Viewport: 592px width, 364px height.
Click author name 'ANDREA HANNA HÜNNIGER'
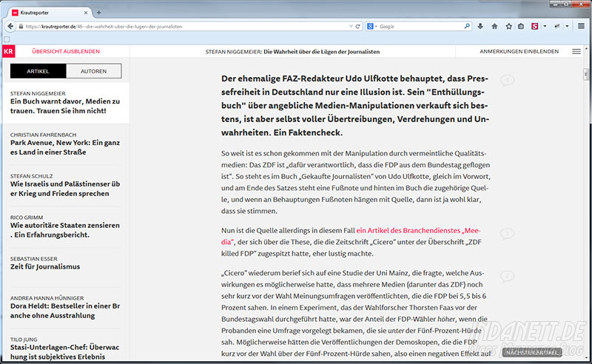point(47,298)
